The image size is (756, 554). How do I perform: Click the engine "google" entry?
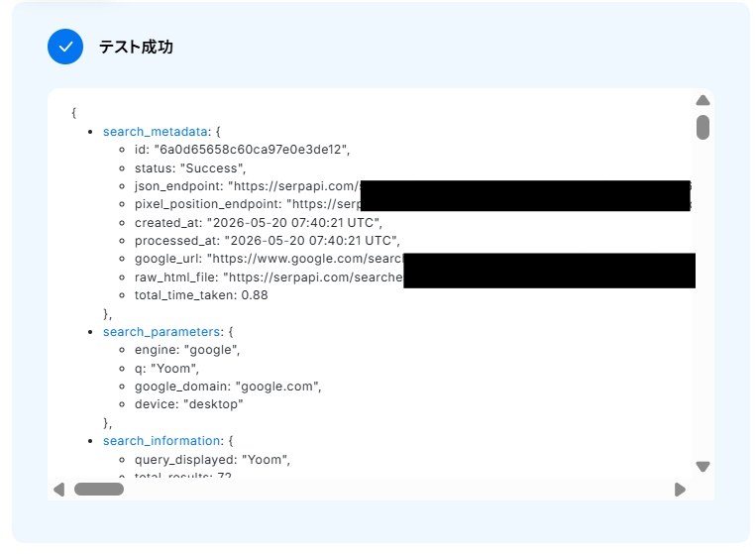pyautogui.click(x=187, y=350)
